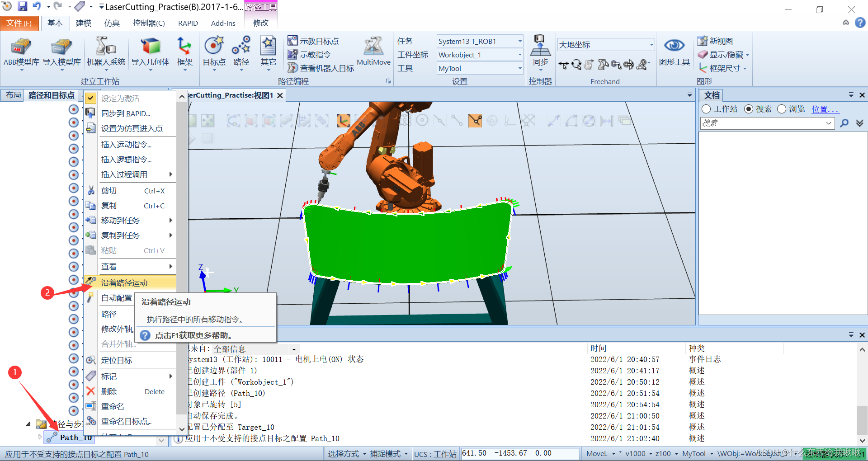Open the 选择方式 dropdown in status bar
868x461 pixels.
(347, 454)
